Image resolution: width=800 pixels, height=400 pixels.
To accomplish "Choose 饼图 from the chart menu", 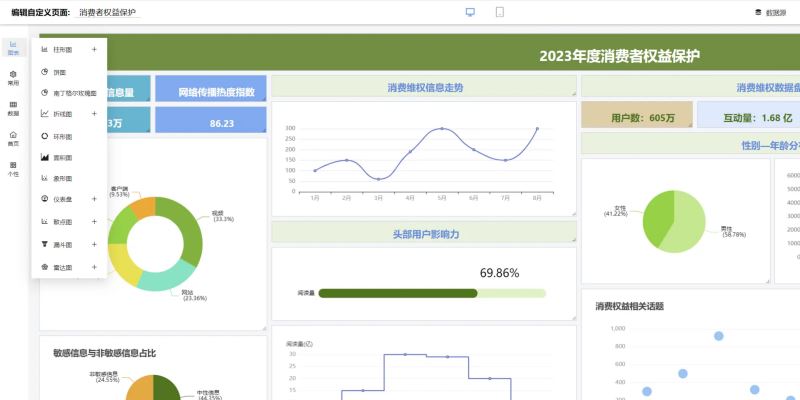I will (x=60, y=73).
